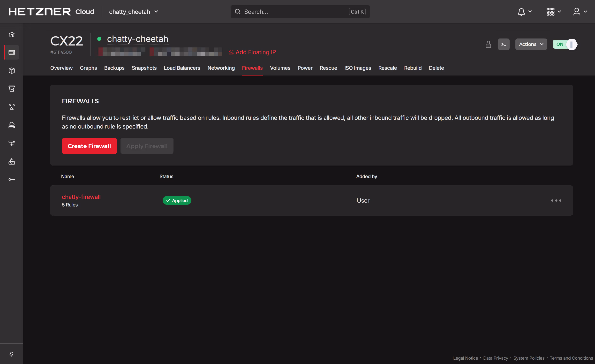The width and height of the screenshot is (595, 364).
Task: Open the Load Balancers sidebar icon
Action: tap(12, 107)
